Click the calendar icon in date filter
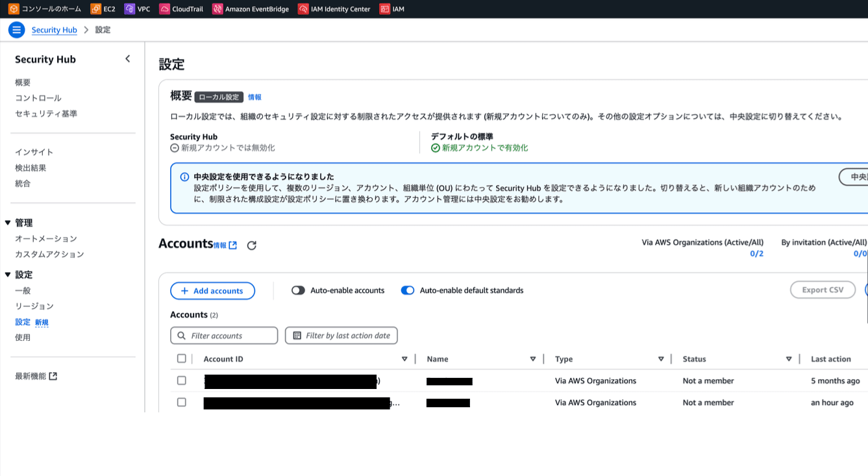Screen dimensions: 868x476 [x=297, y=336]
